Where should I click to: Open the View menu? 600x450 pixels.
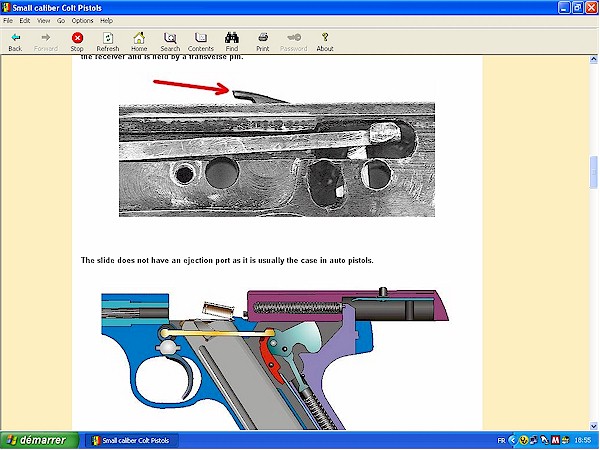click(43, 21)
